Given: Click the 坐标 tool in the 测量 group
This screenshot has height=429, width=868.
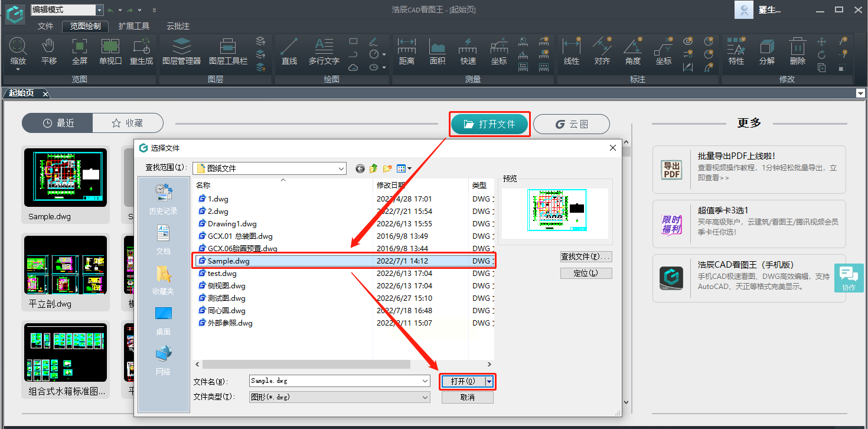Looking at the screenshot, I should tap(499, 51).
